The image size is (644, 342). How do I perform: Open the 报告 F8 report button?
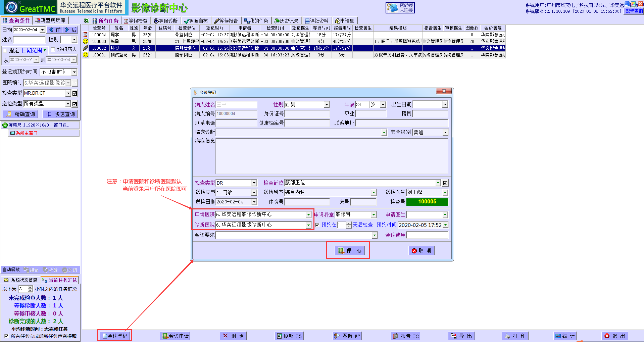coord(405,336)
